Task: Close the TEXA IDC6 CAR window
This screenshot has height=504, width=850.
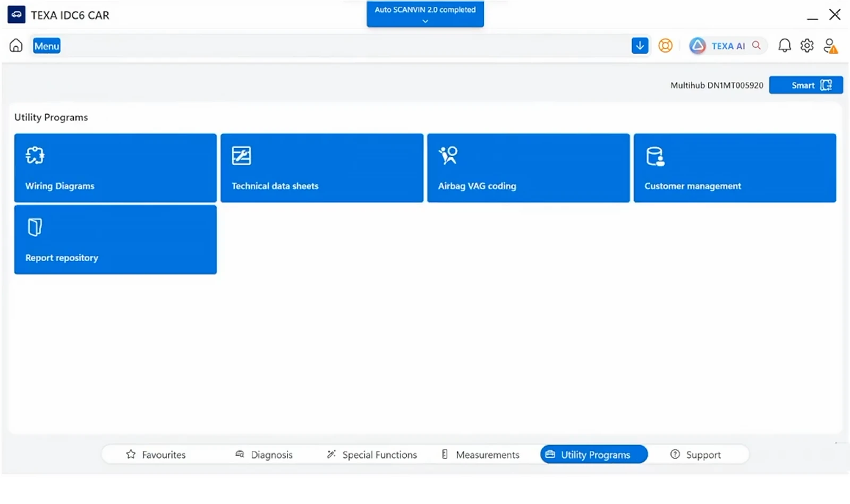Action: (835, 15)
